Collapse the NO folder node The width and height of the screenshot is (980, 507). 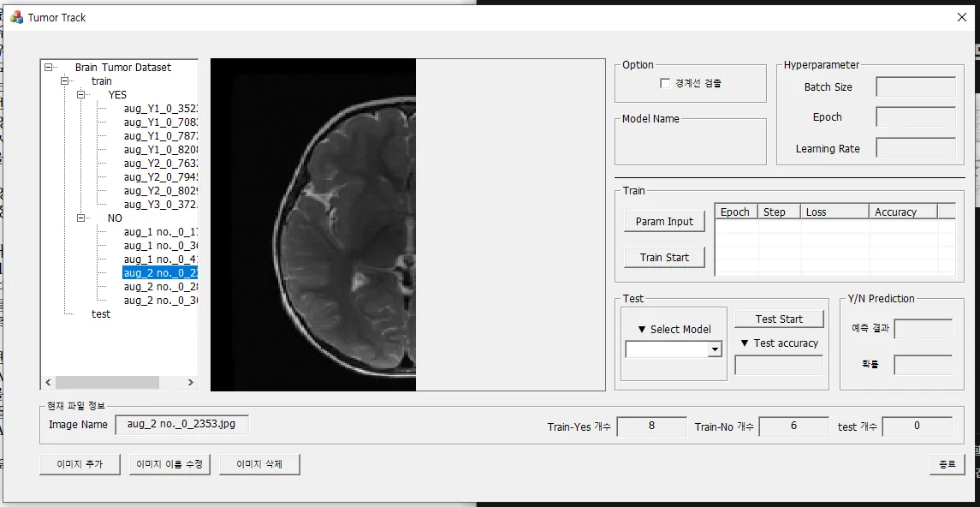[x=80, y=218]
